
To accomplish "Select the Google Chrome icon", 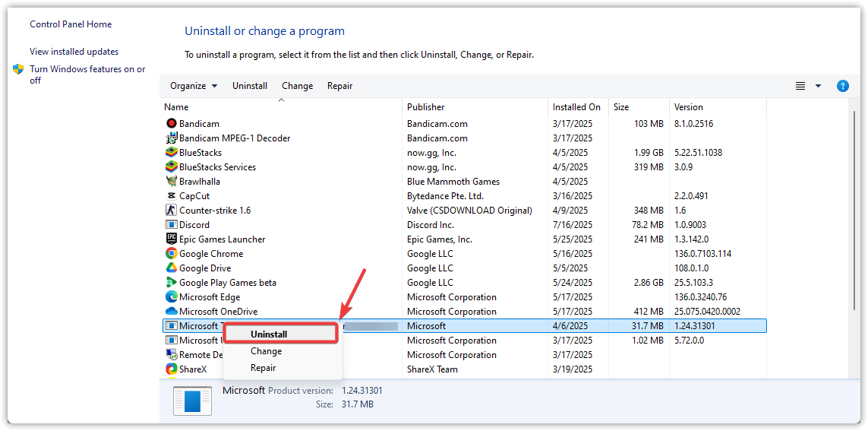I will click(x=171, y=254).
